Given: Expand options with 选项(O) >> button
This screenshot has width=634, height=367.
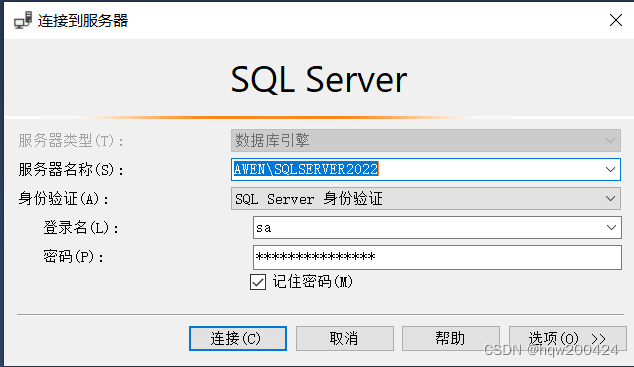Looking at the screenshot, I should (568, 338).
